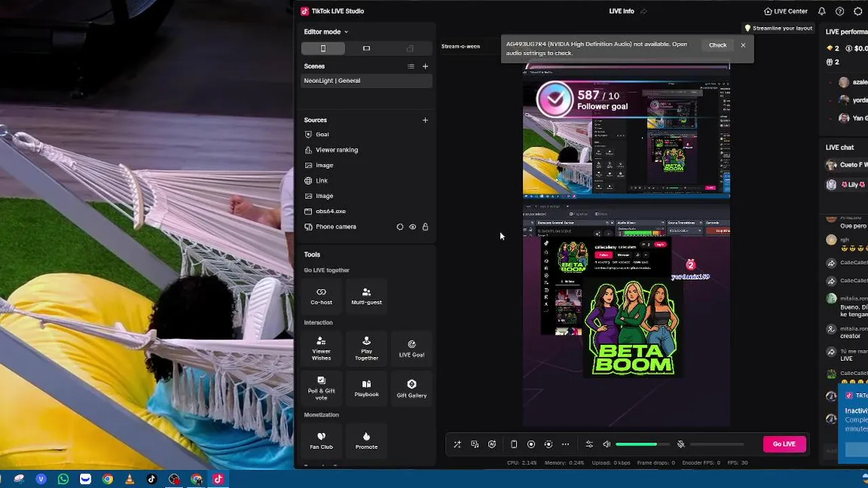This screenshot has height=488, width=868.
Task: Select the NeonLight | General scene
Action: 366,81
